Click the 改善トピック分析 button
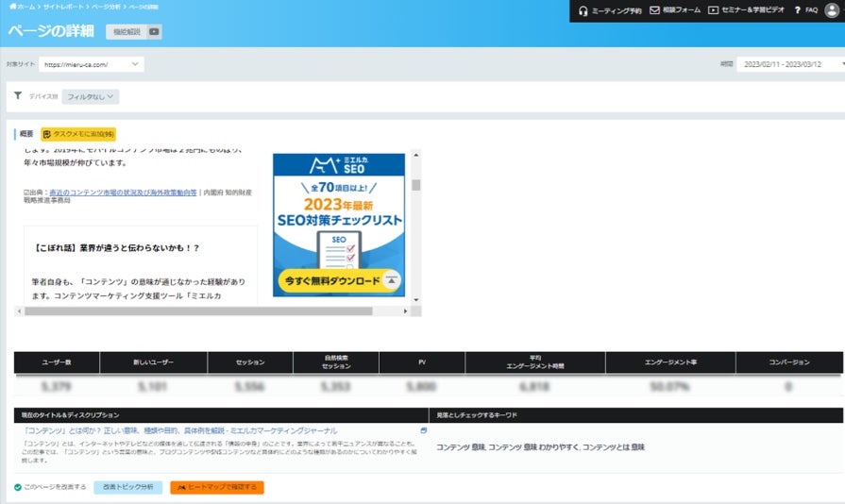 coord(127,487)
